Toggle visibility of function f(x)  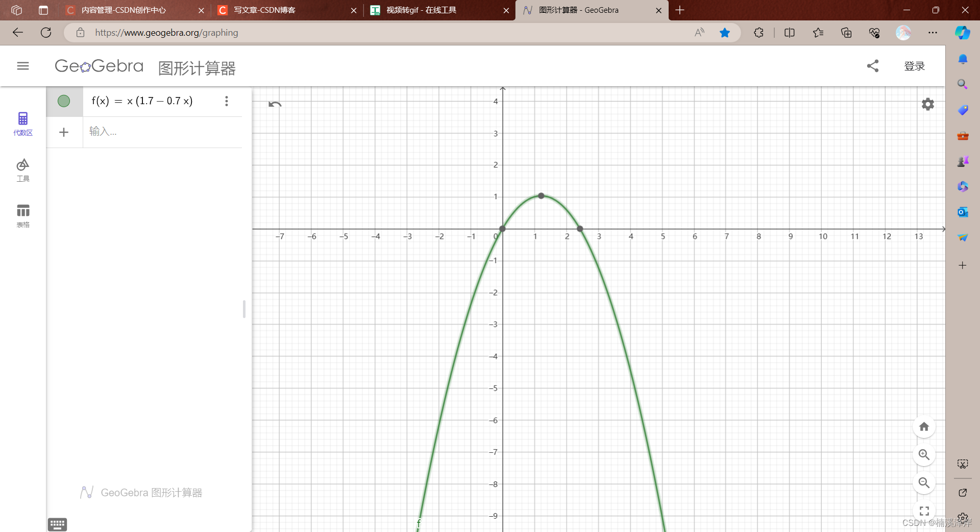(64, 101)
